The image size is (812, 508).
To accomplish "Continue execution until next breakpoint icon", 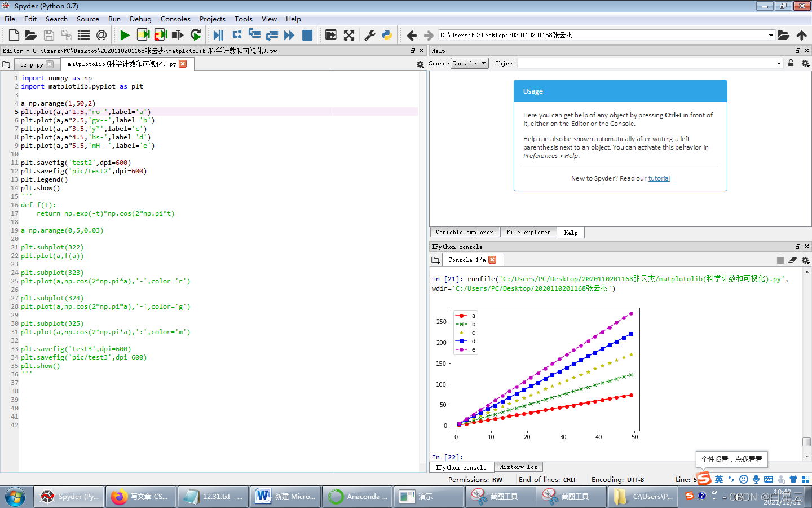I will (x=289, y=35).
